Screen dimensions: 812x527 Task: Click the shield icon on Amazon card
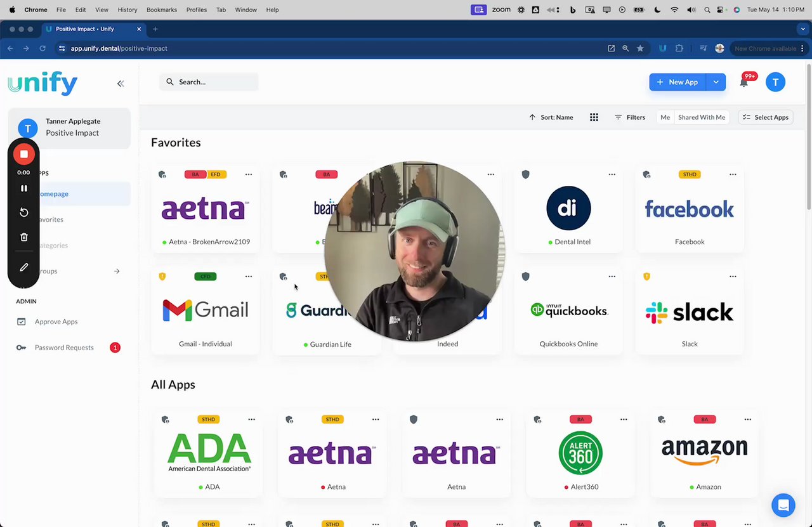(x=662, y=419)
